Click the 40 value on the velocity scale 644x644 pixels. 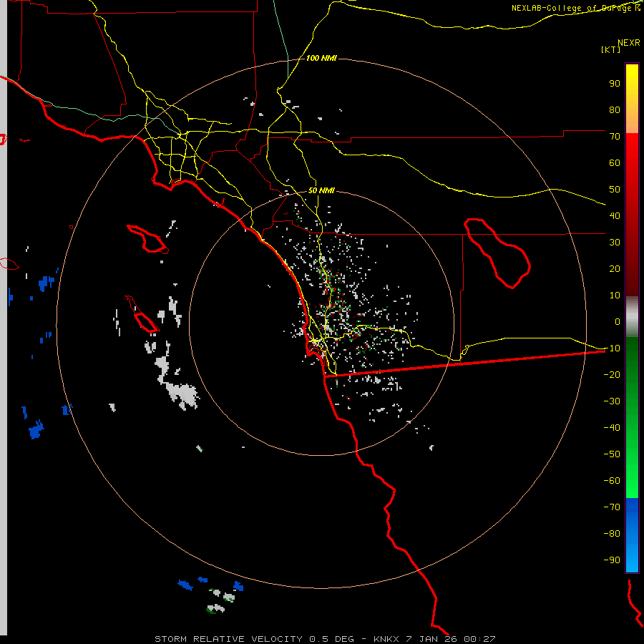pyautogui.click(x=615, y=216)
